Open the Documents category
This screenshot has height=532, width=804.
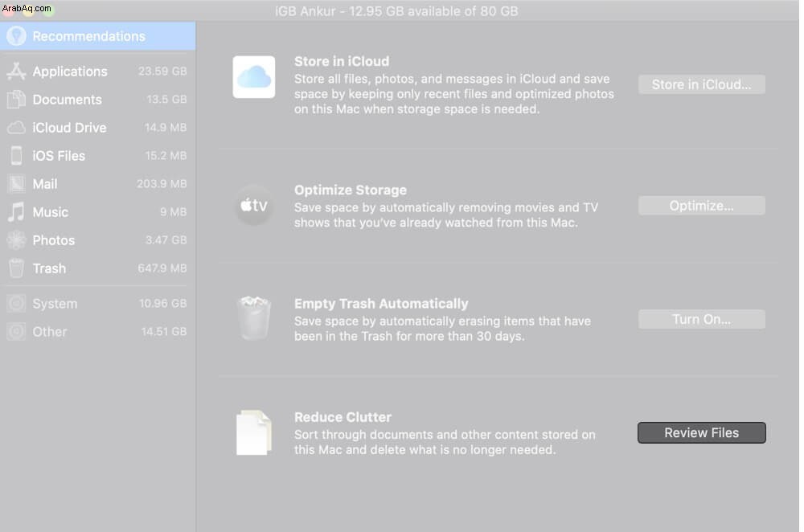coord(97,100)
